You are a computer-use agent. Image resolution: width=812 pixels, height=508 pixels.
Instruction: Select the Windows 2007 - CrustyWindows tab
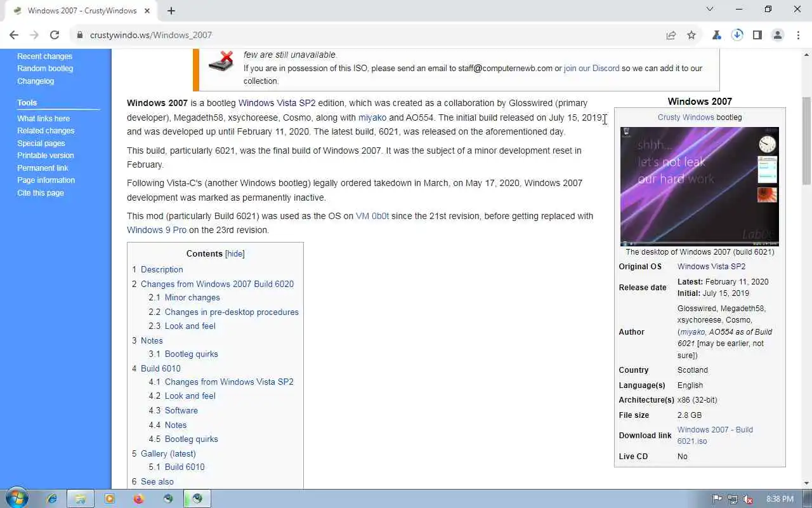(x=82, y=11)
